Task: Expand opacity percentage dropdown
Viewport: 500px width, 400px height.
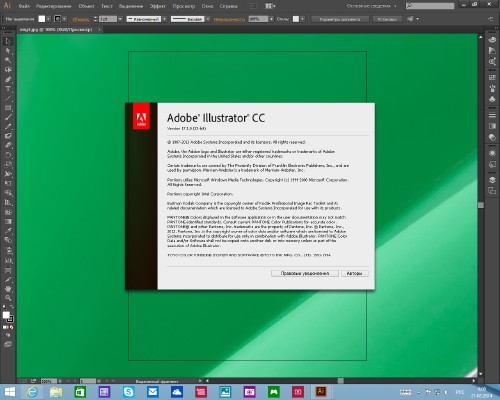Action: click(271, 19)
